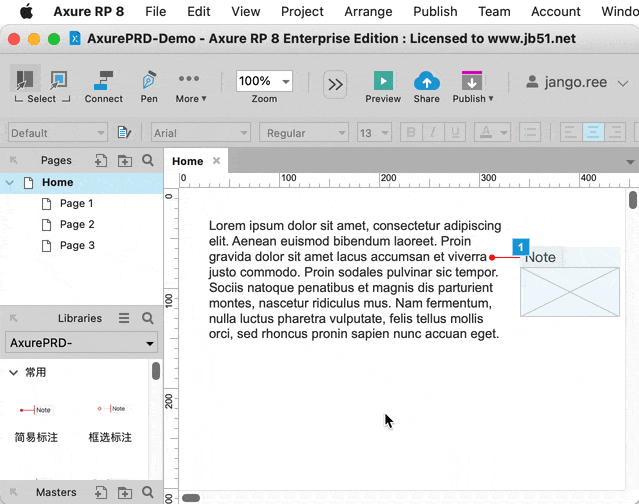Open the Apple menu
Viewport: 639px width, 504px height.
(27, 11)
